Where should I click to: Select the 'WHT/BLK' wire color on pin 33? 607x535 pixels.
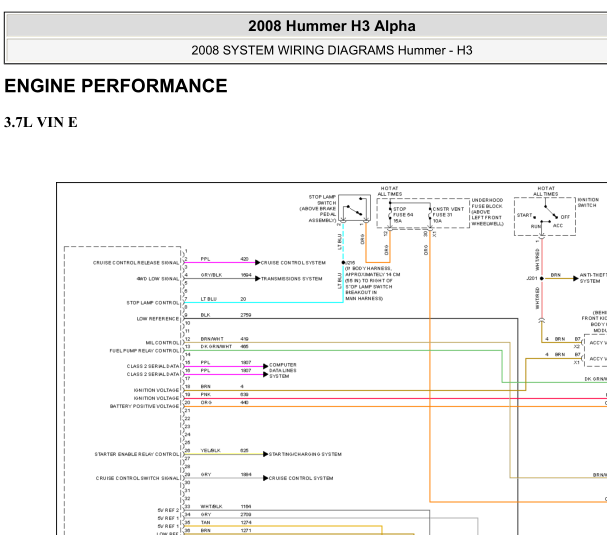click(x=211, y=506)
